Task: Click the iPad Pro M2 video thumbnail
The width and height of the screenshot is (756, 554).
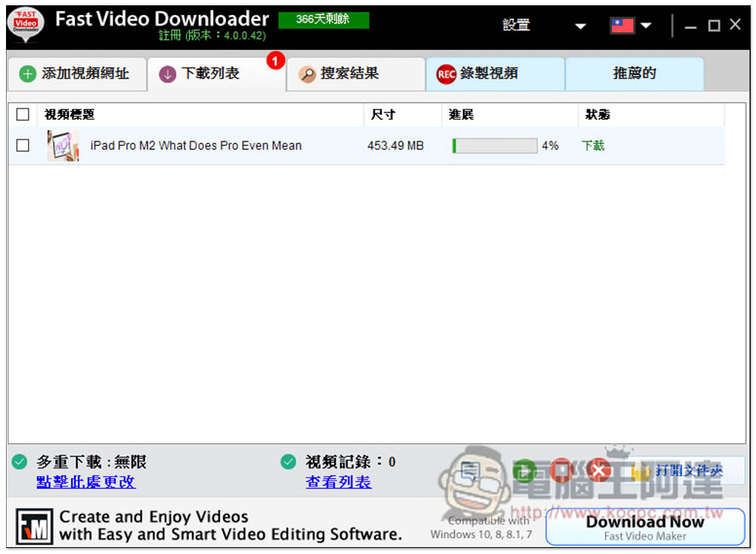Action: 63,146
